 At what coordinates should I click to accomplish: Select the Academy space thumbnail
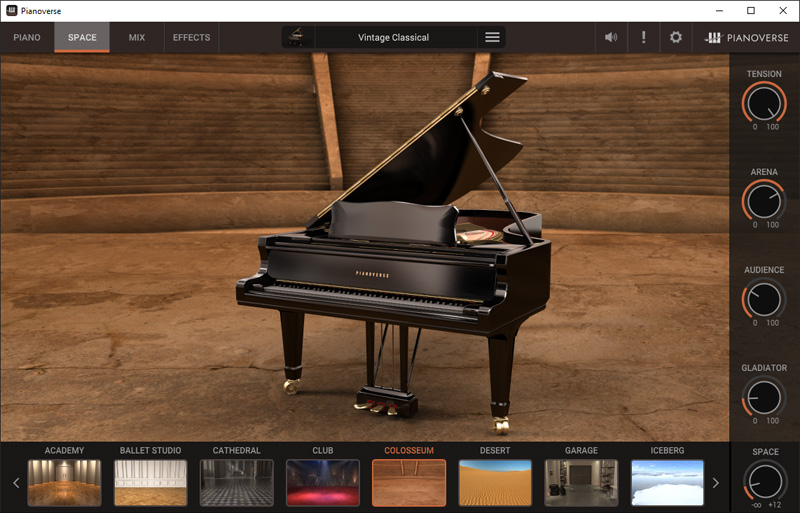tap(64, 483)
